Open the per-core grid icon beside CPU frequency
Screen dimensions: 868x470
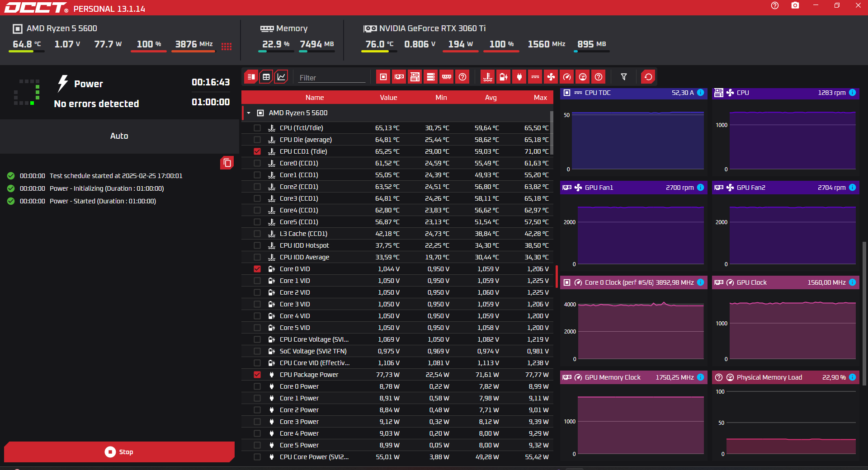point(226,46)
